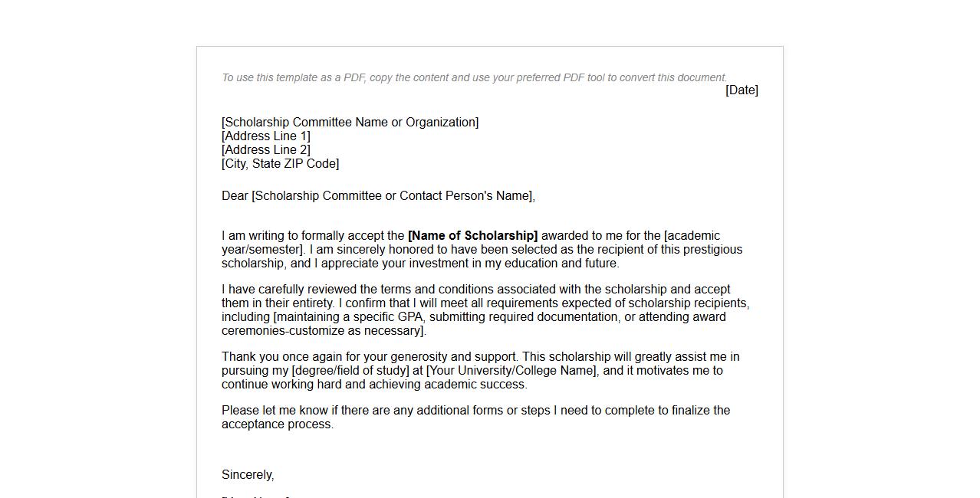Image resolution: width=980 pixels, height=498 pixels.
Task: Click the words "acceptance process"
Action: point(277,424)
